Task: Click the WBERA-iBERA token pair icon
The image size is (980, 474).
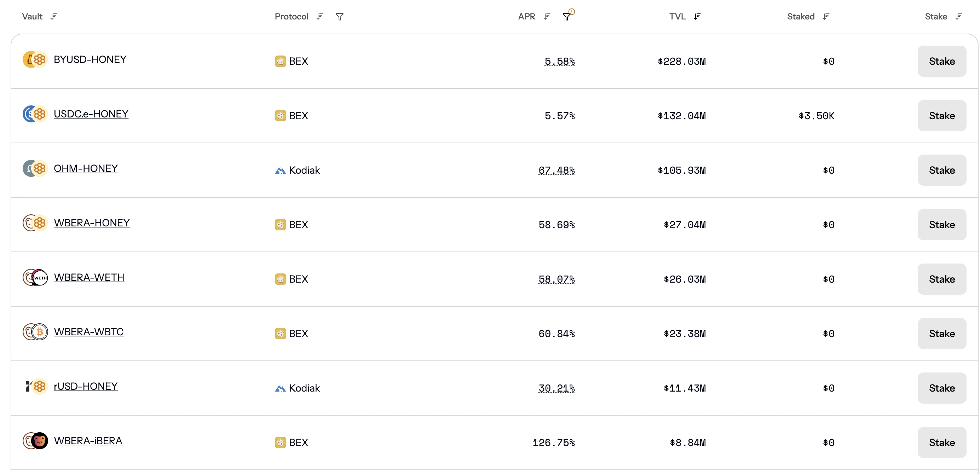Action: (x=35, y=441)
